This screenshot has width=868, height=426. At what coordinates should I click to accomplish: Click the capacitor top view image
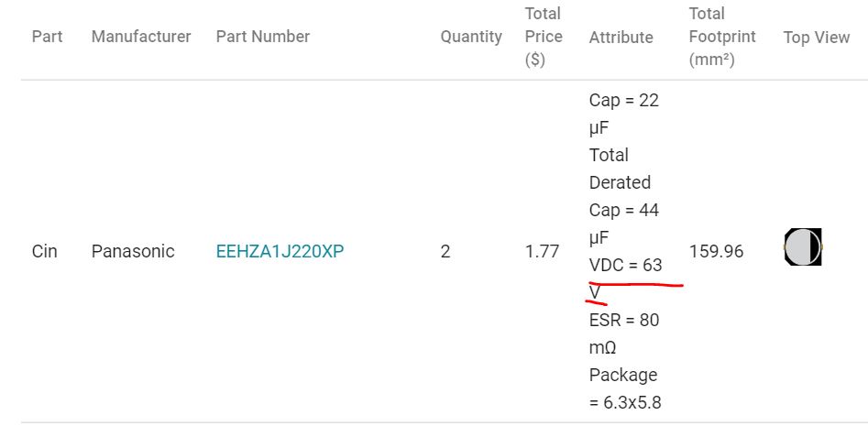click(803, 247)
